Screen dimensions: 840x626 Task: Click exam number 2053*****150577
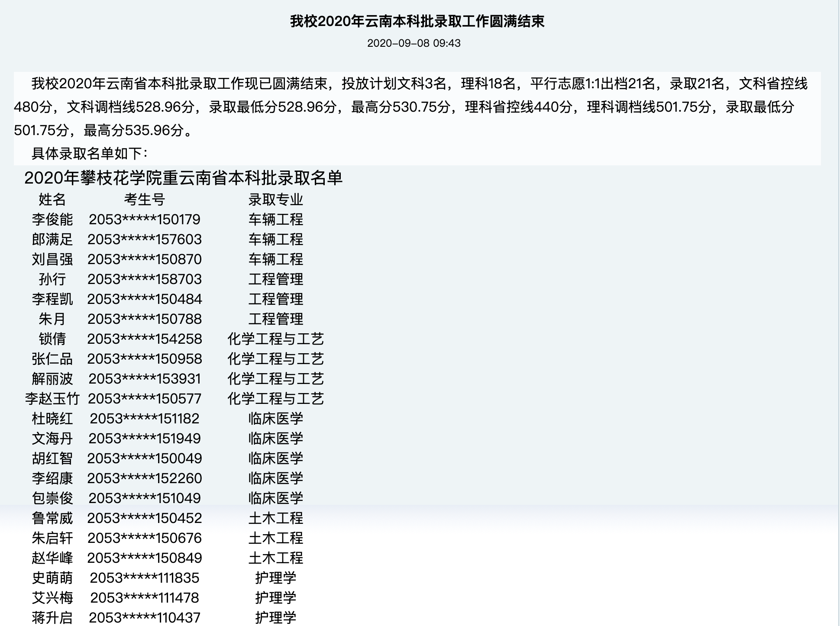tap(145, 399)
